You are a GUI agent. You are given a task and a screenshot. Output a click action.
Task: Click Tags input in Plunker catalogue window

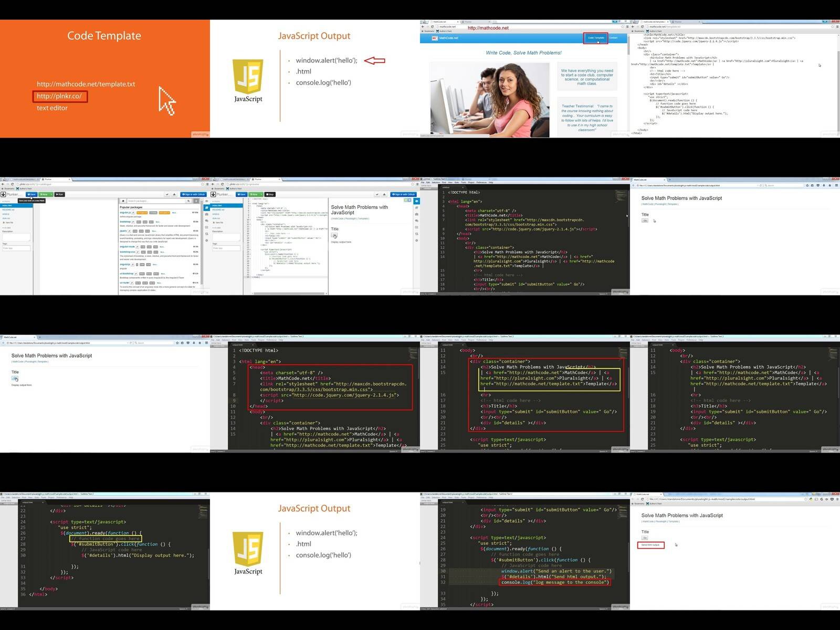tap(16, 248)
